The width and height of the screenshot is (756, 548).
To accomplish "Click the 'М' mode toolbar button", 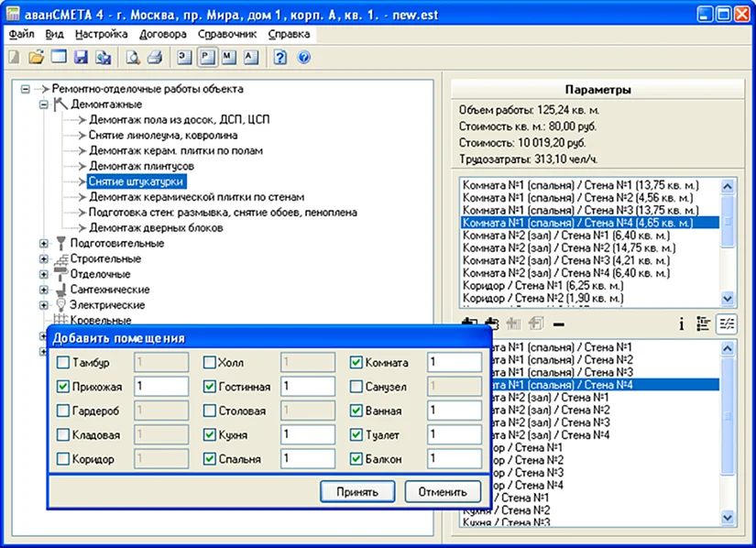I will coord(228,58).
